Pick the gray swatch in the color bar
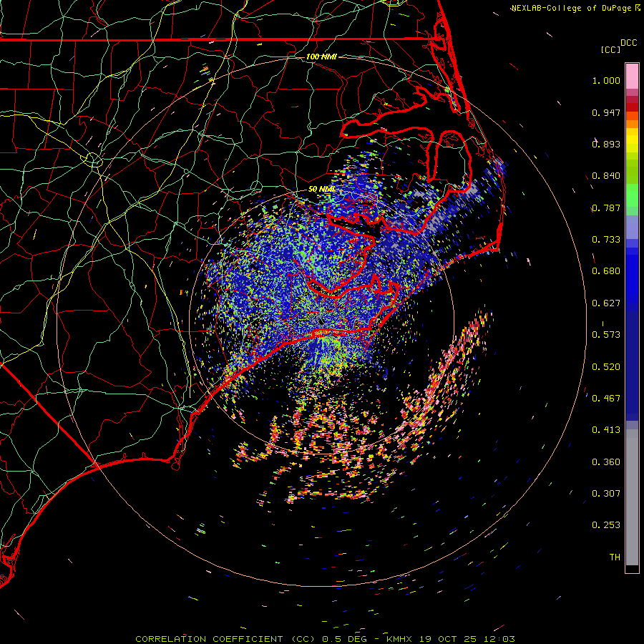The height and width of the screenshot is (644, 644). coord(632,497)
